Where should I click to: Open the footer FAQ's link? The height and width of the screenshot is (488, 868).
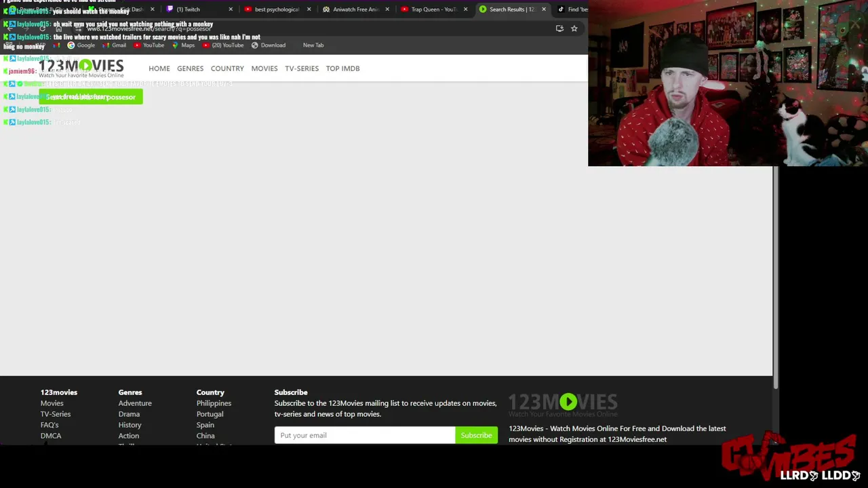click(50, 425)
